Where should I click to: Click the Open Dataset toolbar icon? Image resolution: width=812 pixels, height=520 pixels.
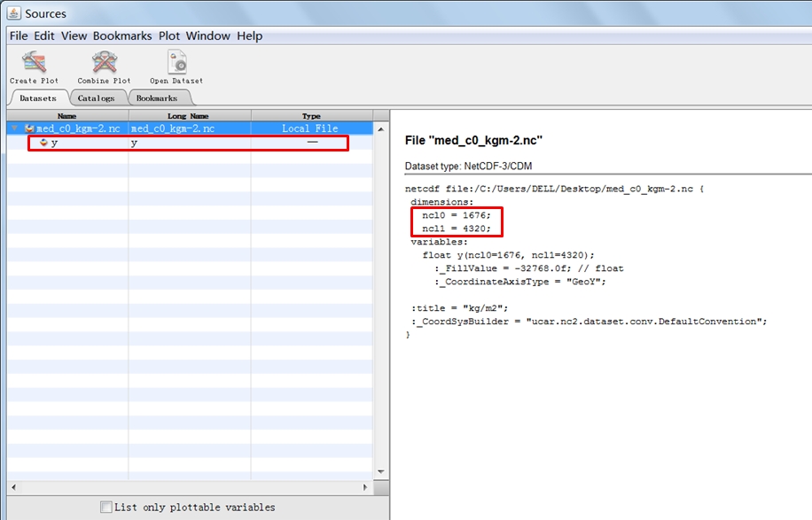176,64
